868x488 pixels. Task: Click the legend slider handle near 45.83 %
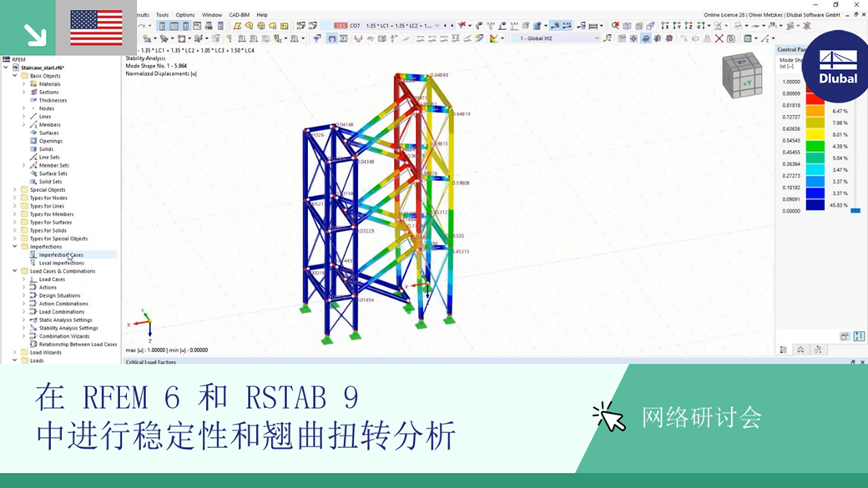855,211
